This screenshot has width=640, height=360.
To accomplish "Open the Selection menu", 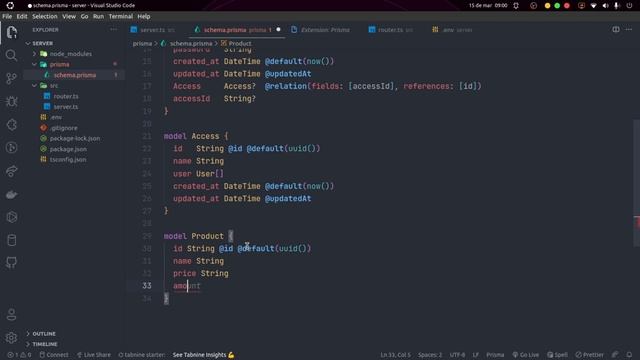I will 45,16.
